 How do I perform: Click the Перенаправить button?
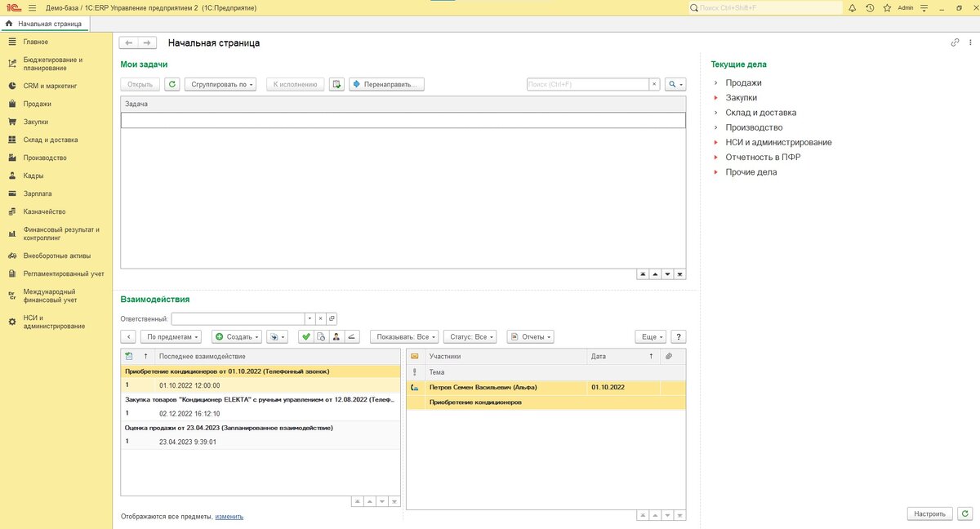pos(387,84)
